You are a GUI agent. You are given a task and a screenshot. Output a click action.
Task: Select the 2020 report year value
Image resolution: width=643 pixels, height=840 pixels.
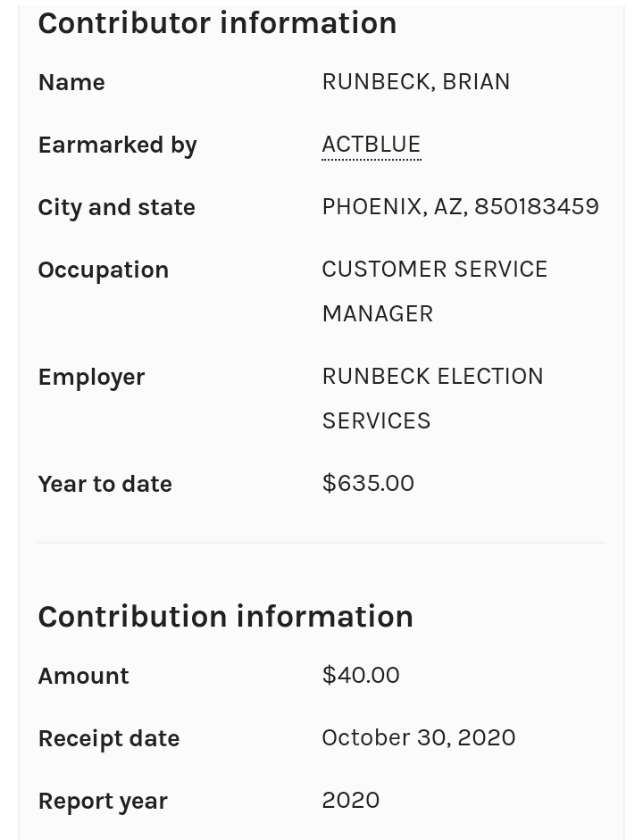[350, 801]
